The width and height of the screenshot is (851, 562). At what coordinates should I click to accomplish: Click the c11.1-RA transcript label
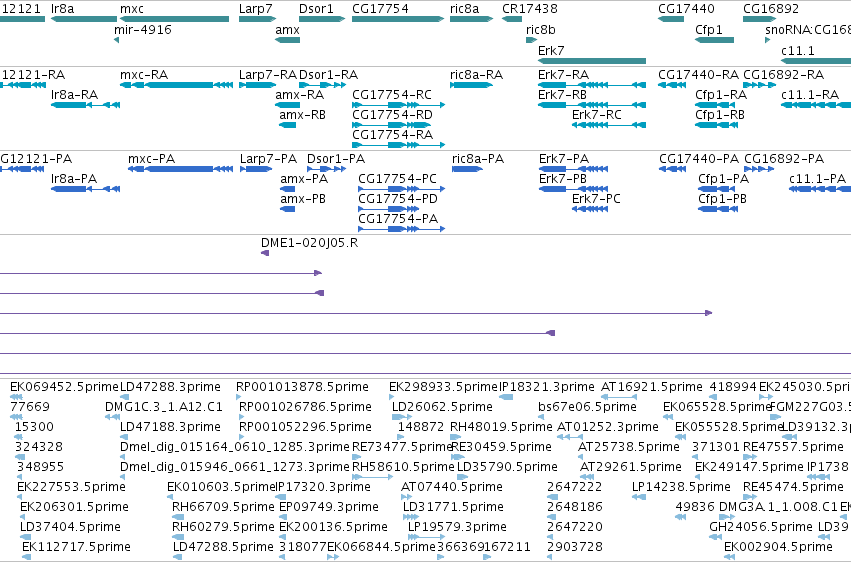coord(810,94)
